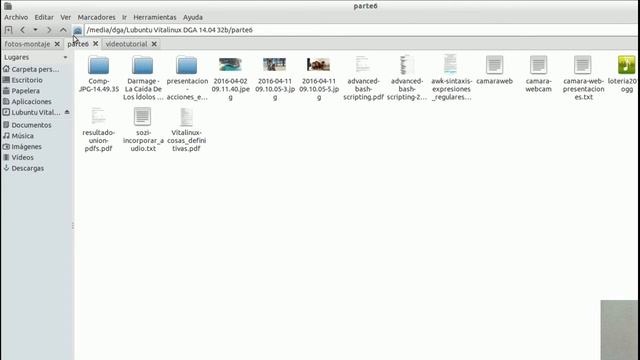Go up to the parent folder

63,30
